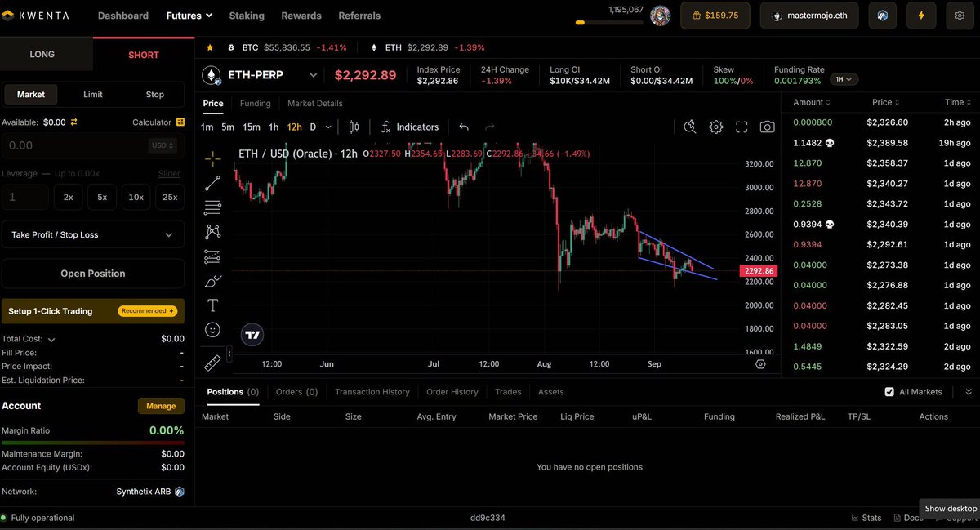Select the crosshair cursor tool
980x530 pixels.
(x=212, y=158)
